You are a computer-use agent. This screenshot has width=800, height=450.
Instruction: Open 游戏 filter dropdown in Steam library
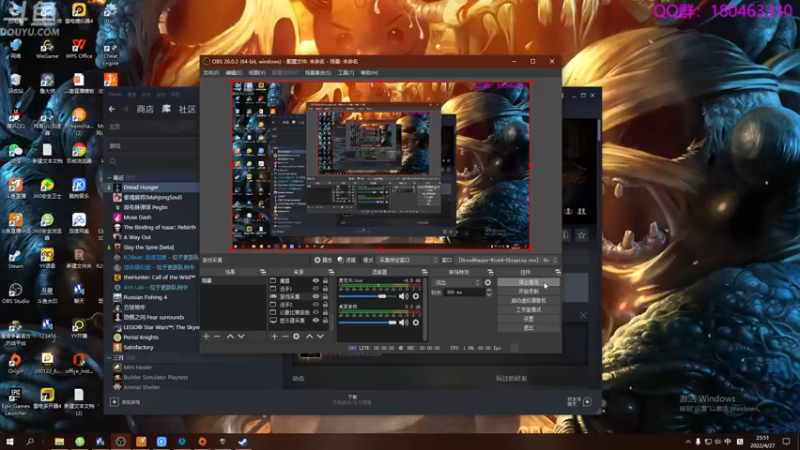click(x=152, y=146)
